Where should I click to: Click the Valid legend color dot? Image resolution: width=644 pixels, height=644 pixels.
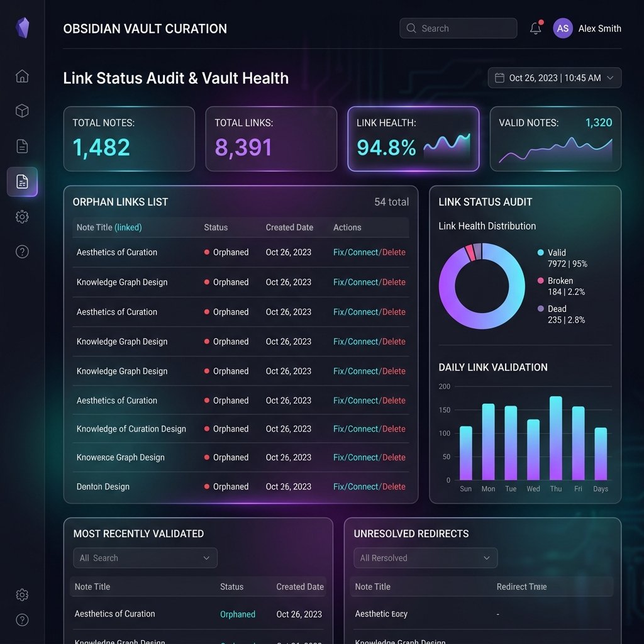coord(540,253)
